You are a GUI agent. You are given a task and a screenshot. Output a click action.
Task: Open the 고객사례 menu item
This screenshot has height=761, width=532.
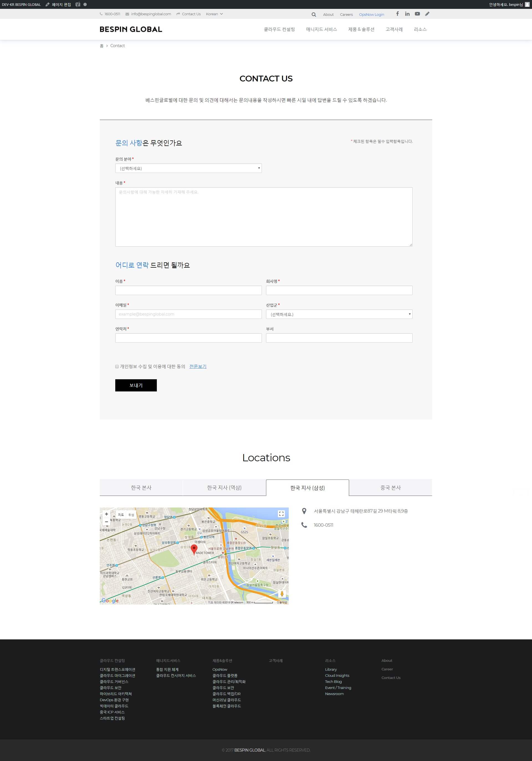(394, 29)
